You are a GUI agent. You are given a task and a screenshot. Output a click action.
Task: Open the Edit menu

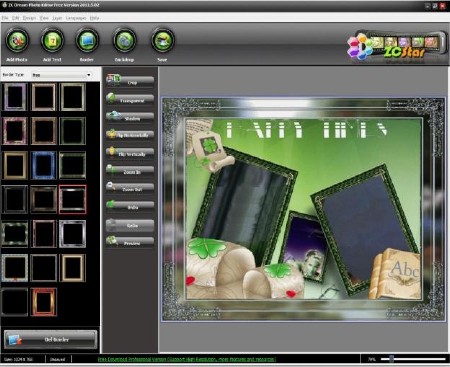pyautogui.click(x=15, y=18)
